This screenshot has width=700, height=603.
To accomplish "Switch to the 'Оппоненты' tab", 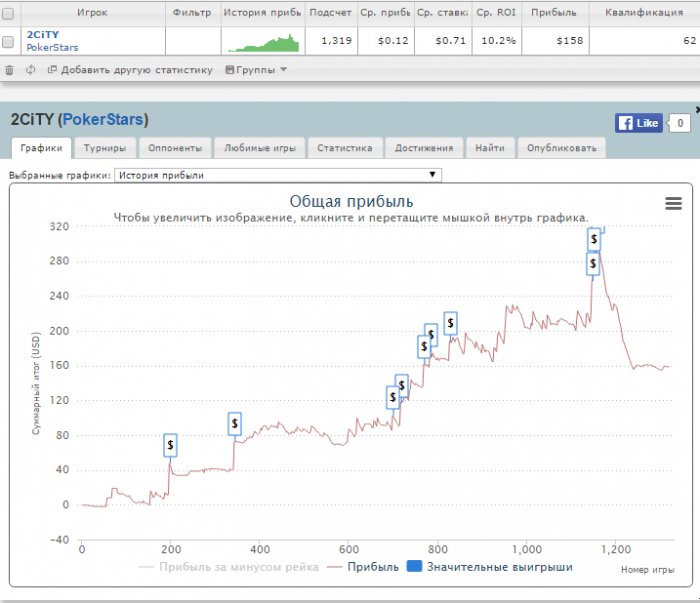I will (175, 148).
